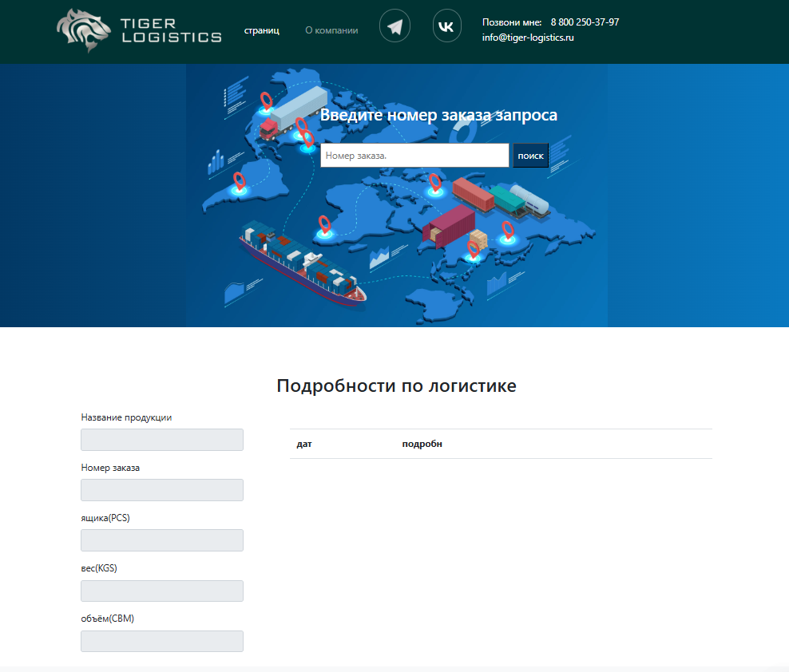789x672 pixels.
Task: Click 'Введите номер заказа запроса' heading
Action: [x=438, y=115]
